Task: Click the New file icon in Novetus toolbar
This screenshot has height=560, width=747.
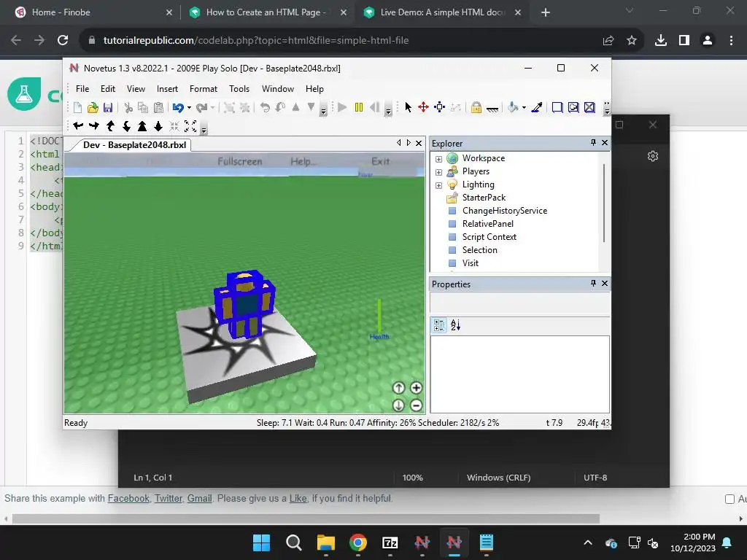Action: click(x=77, y=108)
